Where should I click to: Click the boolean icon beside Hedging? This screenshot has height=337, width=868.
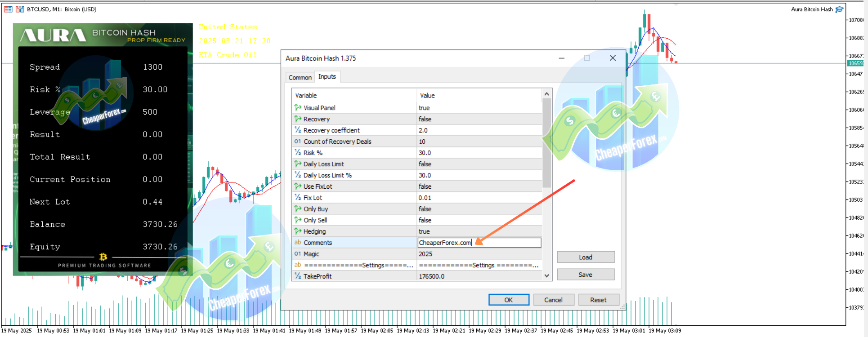click(x=298, y=231)
